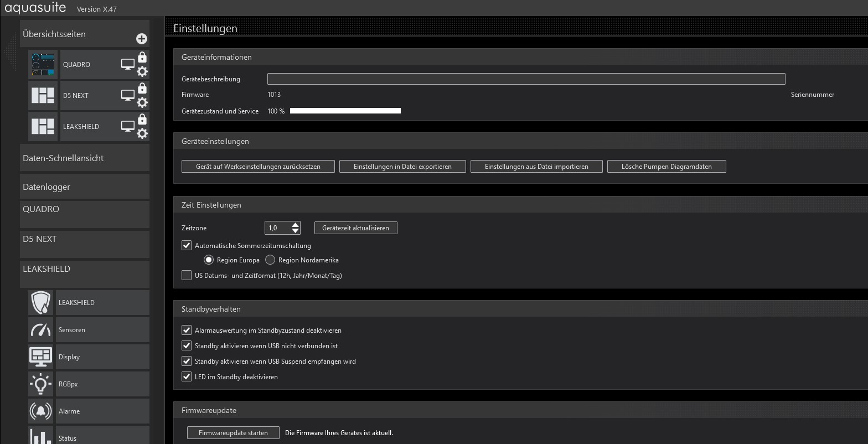
Task: Click Lösche Pumpen Diagramdaten button
Action: click(666, 166)
